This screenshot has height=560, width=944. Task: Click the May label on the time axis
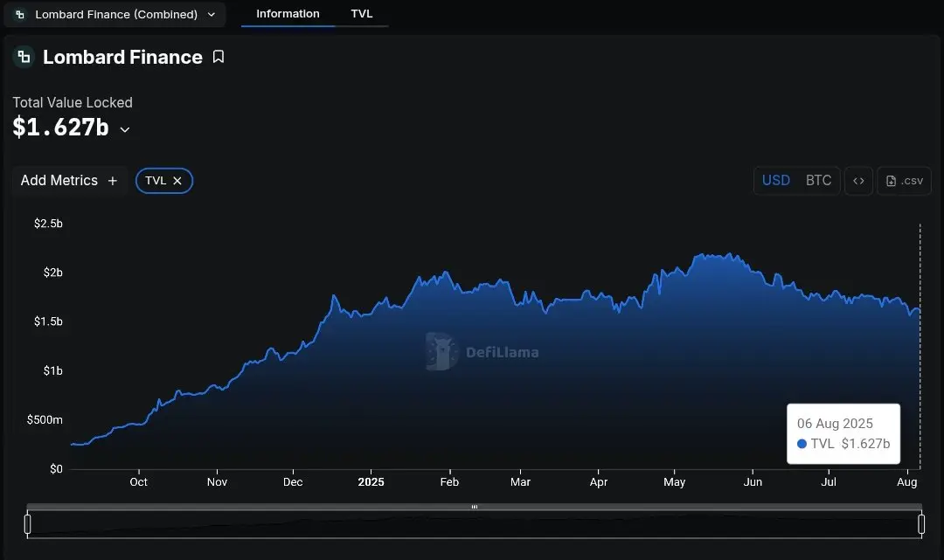pyautogui.click(x=674, y=481)
